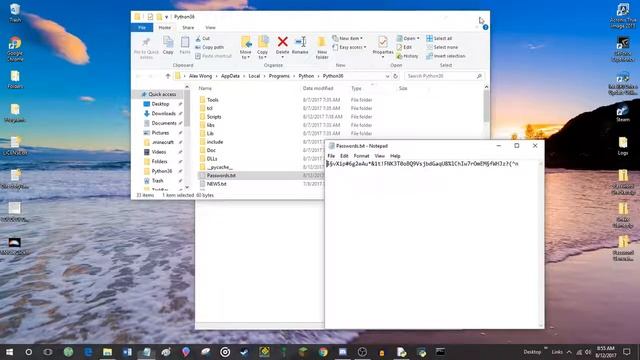Click the Cortana circle on taskbar
Screen dimensions: 640x360
click(x=29, y=352)
